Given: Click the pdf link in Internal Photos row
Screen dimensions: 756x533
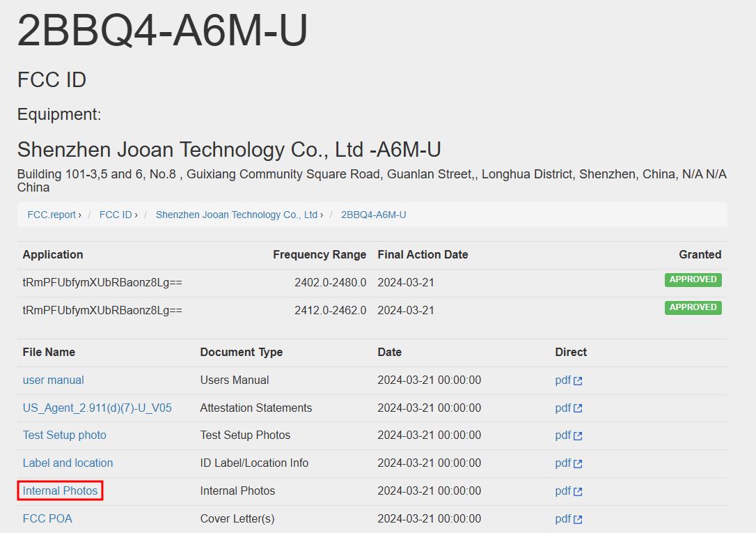Looking at the screenshot, I should pos(569,490).
